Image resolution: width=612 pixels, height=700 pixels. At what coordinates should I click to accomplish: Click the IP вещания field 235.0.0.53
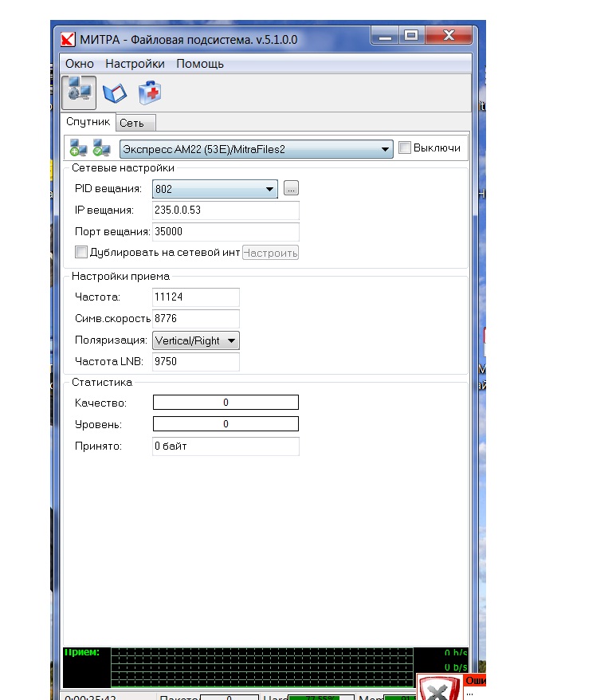click(x=226, y=210)
